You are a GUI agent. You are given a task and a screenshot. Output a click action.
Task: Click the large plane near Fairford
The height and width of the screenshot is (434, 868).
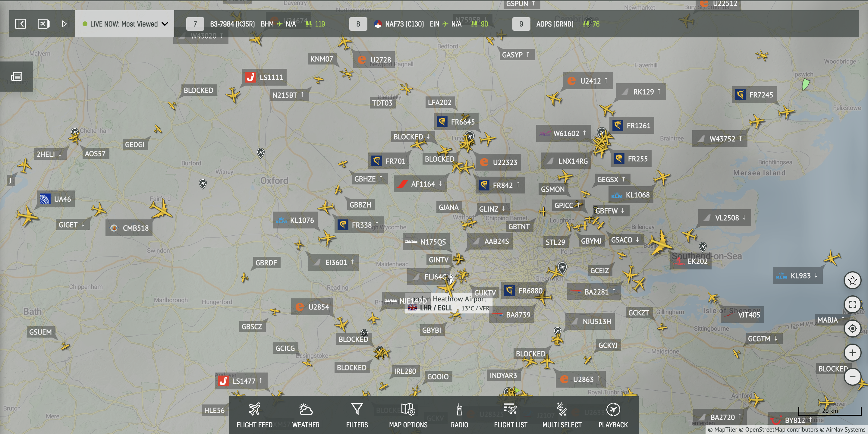coord(161,209)
